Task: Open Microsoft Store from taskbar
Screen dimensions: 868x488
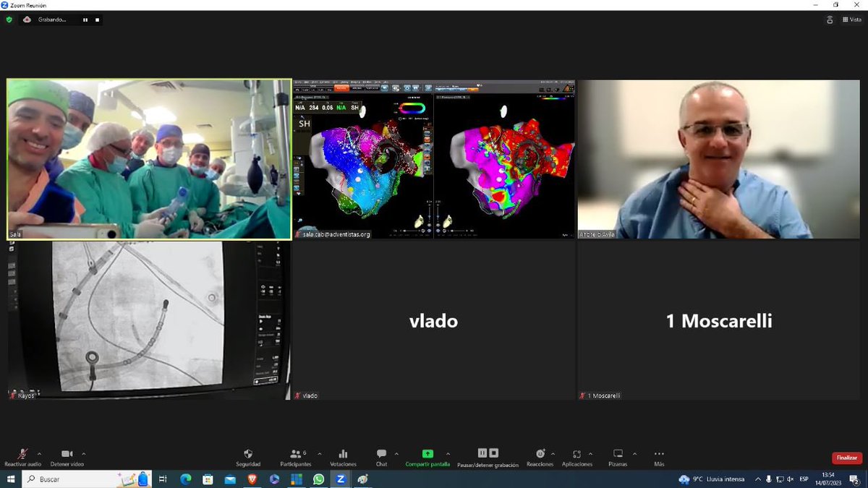Action: pos(208,479)
